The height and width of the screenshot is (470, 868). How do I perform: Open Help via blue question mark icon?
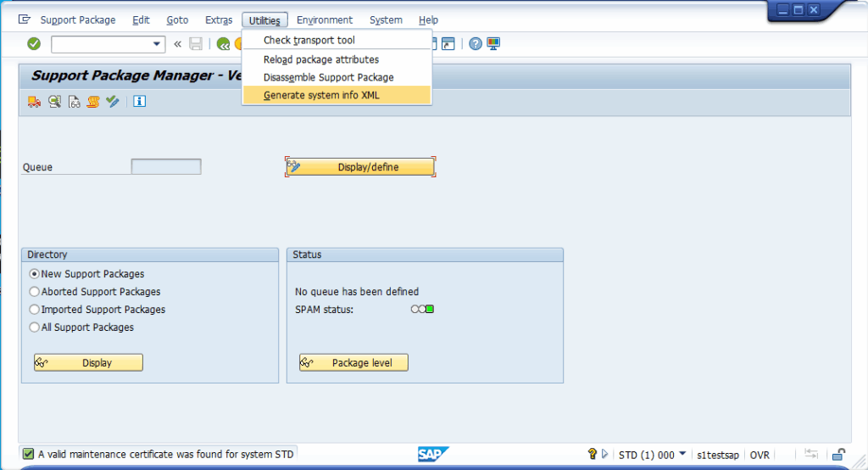click(x=476, y=44)
